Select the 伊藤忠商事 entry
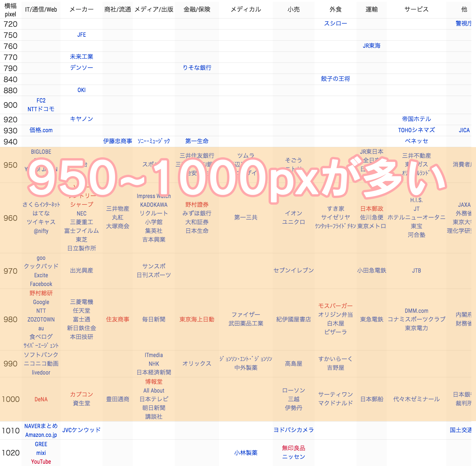The image size is (476, 466). 118,141
